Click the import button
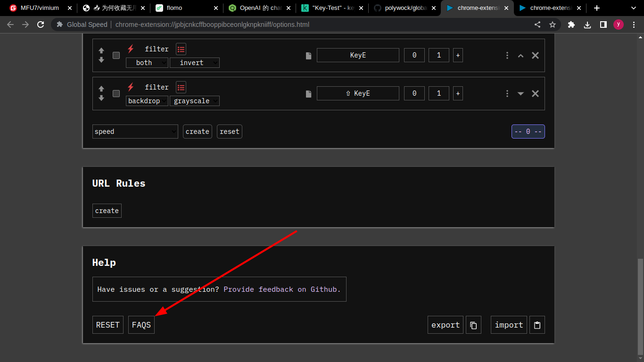 point(509,325)
